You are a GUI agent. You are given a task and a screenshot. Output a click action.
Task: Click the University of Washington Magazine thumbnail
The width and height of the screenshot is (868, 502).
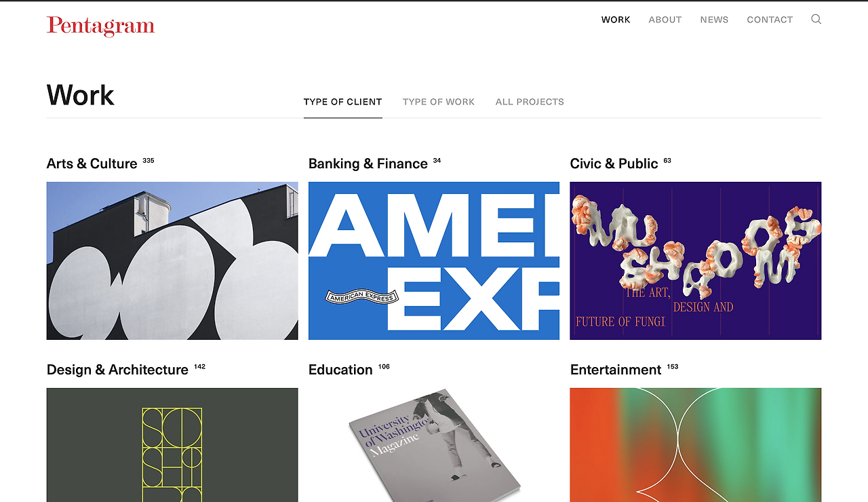coord(434,445)
